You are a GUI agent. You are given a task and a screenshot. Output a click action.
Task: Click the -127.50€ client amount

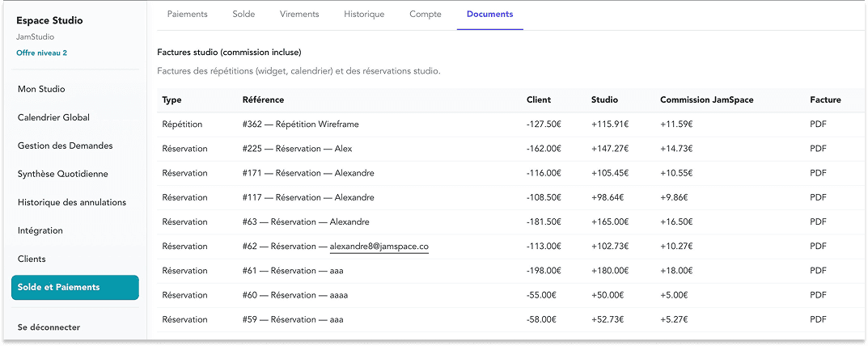tap(544, 124)
